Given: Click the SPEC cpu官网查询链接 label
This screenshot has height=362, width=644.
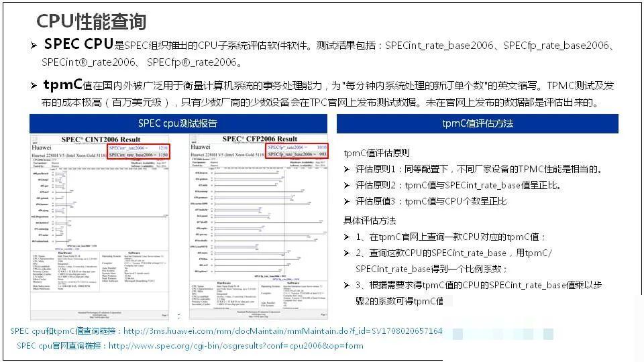Looking at the screenshot, I should point(59,346).
